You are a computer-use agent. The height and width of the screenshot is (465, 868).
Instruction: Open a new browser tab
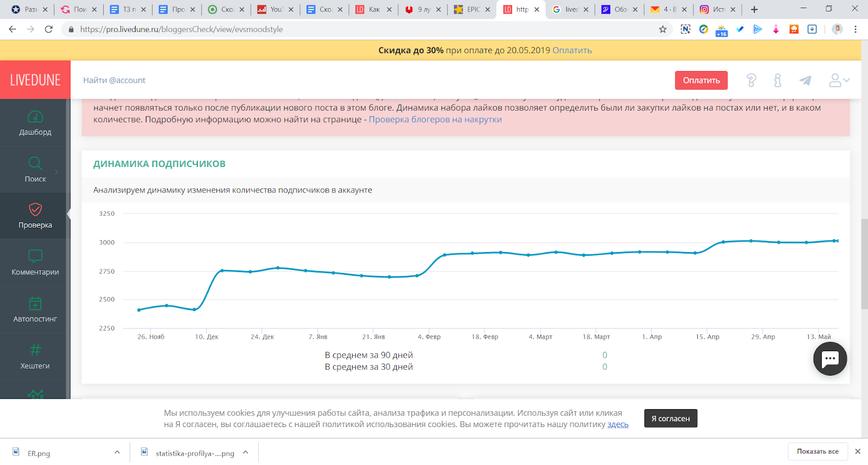pyautogui.click(x=754, y=9)
